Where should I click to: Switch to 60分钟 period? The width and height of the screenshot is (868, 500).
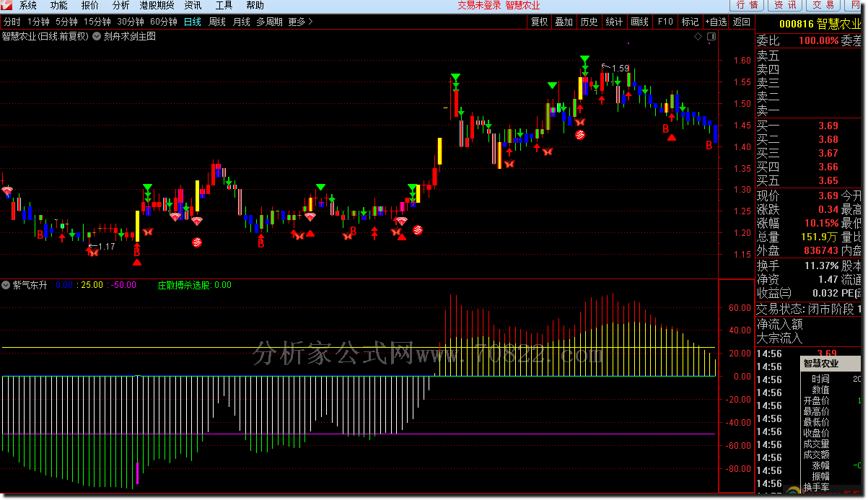164,22
